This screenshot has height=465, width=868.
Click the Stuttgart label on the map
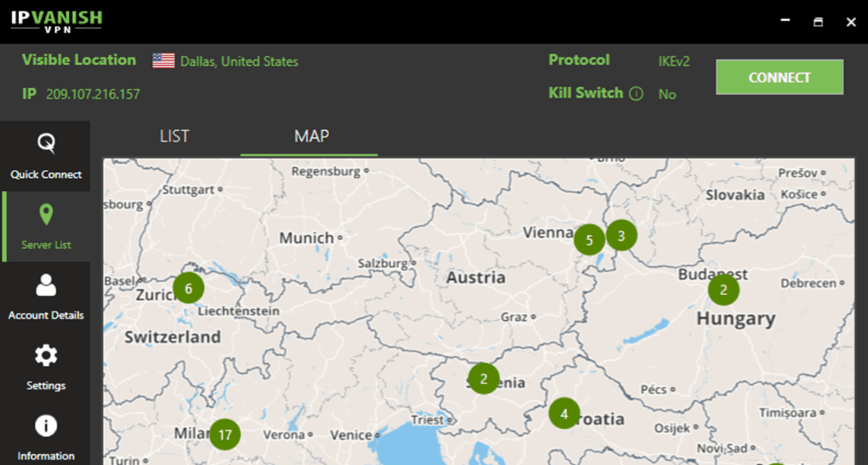pos(188,189)
